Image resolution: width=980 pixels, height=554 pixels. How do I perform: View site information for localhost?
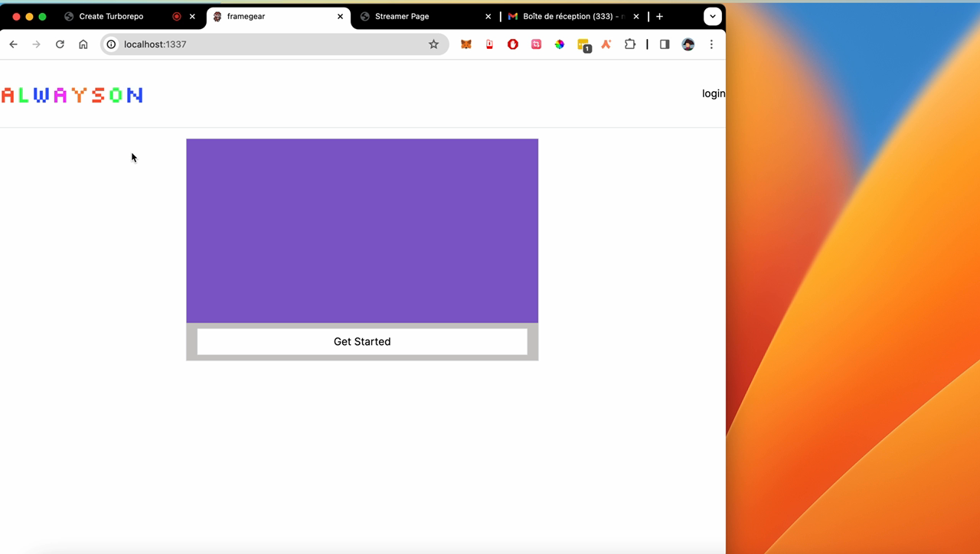(x=111, y=44)
